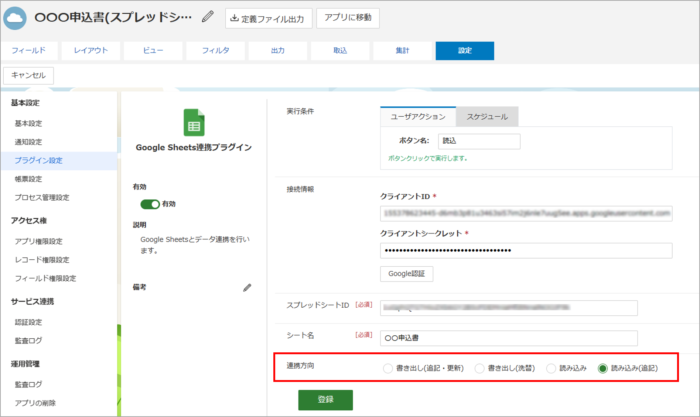Screen dimensions: 700x417
Task: Click the cloud app logo icon
Action: [15, 18]
